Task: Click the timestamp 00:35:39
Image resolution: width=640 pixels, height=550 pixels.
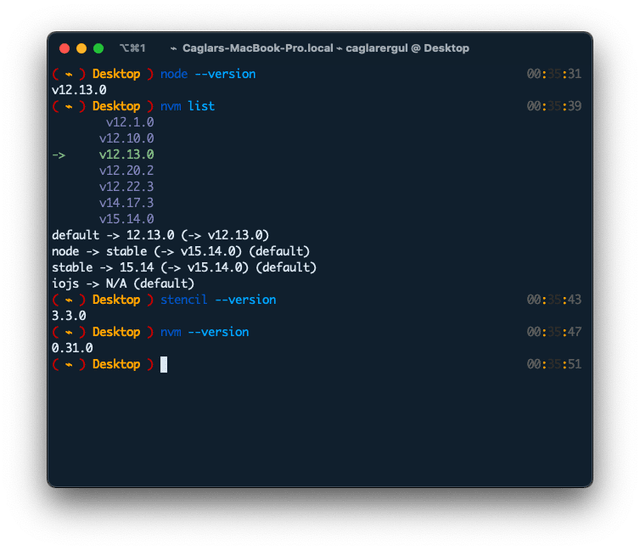Action: [554, 106]
